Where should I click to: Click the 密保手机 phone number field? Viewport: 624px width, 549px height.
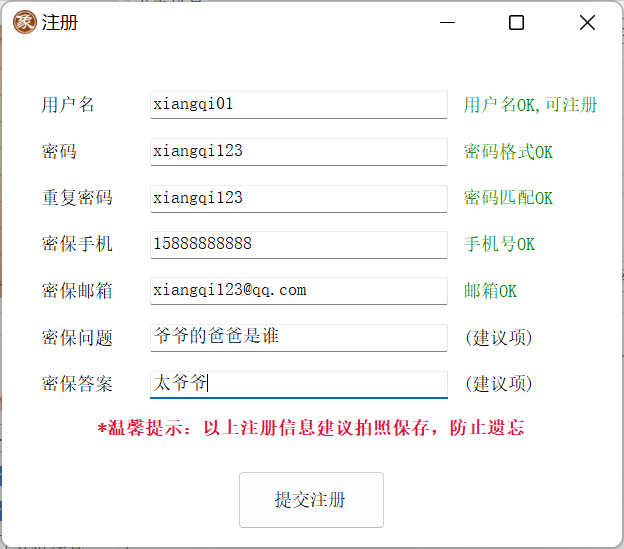[298, 244]
